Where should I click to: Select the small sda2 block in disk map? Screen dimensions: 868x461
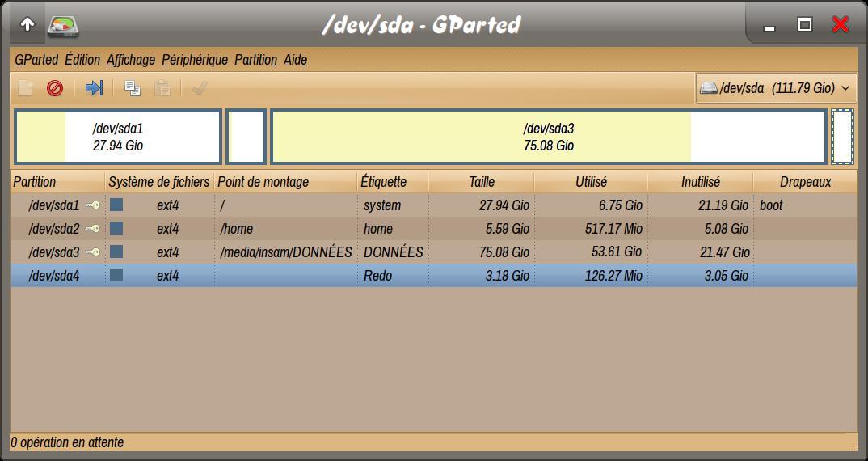click(246, 137)
